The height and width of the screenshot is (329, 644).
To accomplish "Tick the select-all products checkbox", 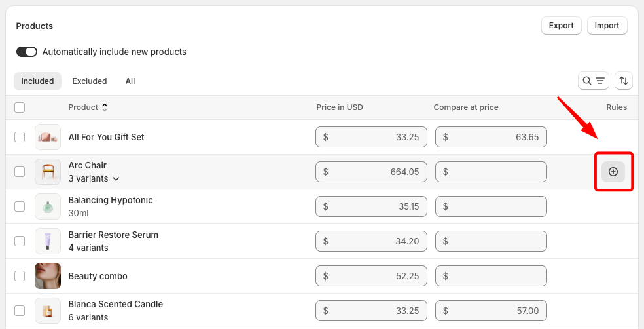I will 20,107.
